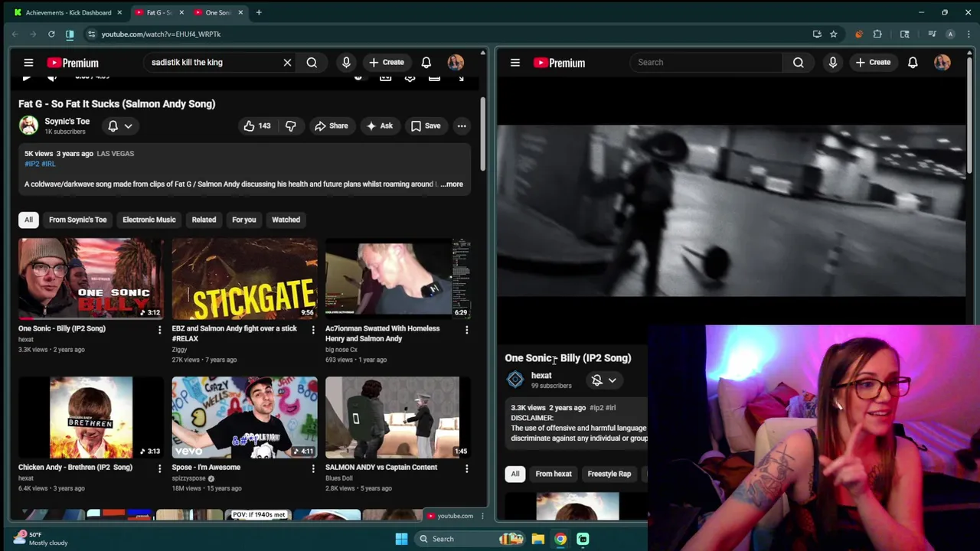This screenshot has width=980, height=551.
Task: Click the Chrome address bar URL
Action: tap(161, 34)
